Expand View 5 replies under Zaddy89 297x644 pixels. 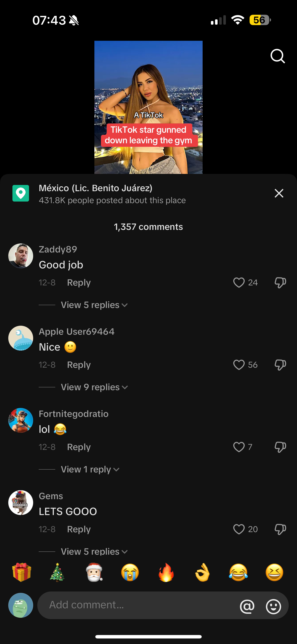click(94, 305)
